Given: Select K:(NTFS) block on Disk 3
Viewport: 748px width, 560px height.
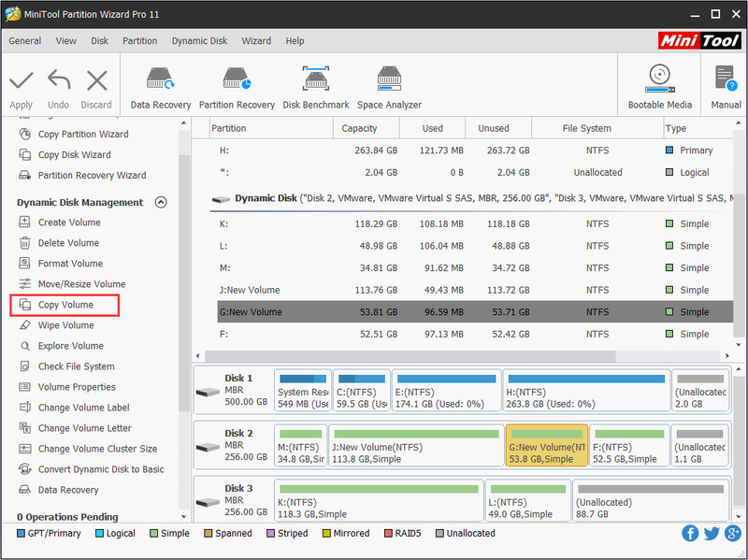Looking at the screenshot, I should coord(379,500).
